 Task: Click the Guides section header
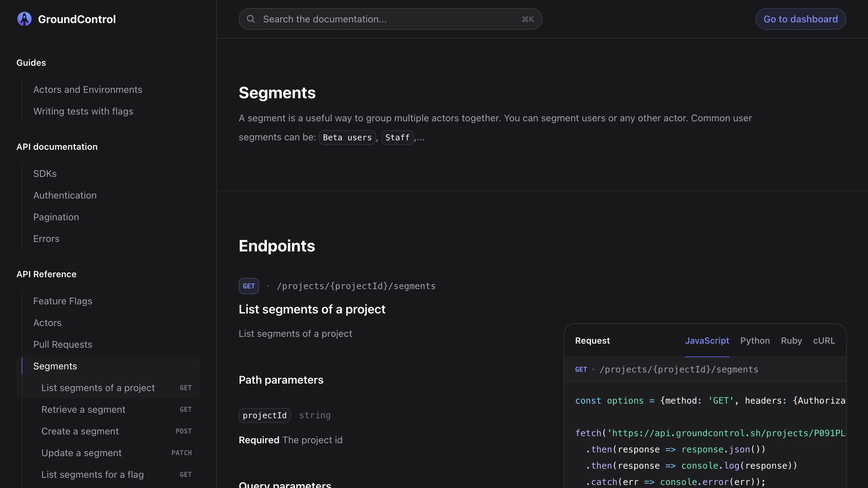[31, 63]
